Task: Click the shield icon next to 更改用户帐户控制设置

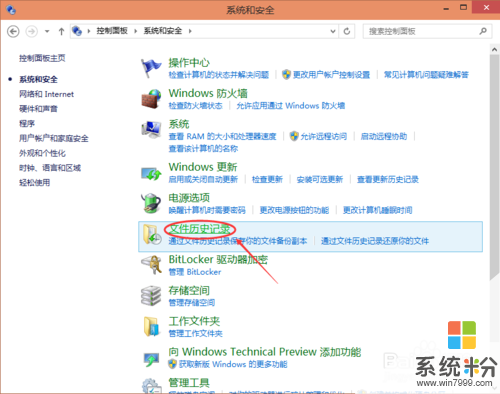Action: point(286,74)
